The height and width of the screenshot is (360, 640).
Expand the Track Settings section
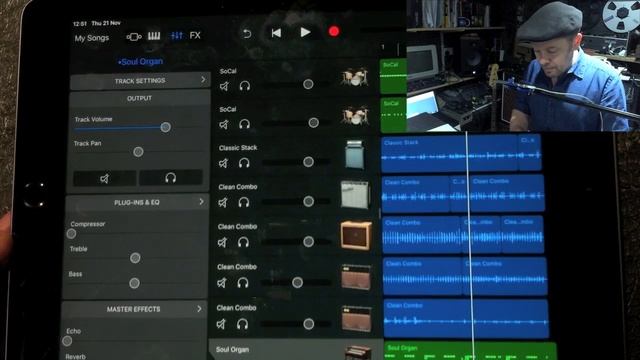click(140, 81)
